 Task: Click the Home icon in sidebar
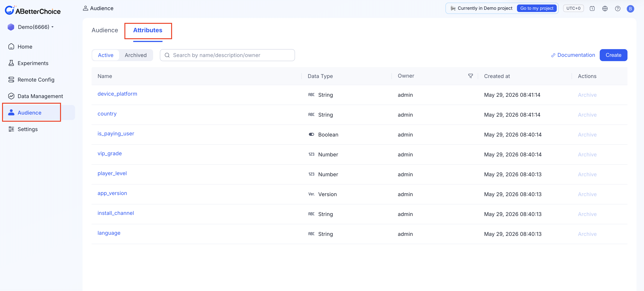(x=11, y=46)
